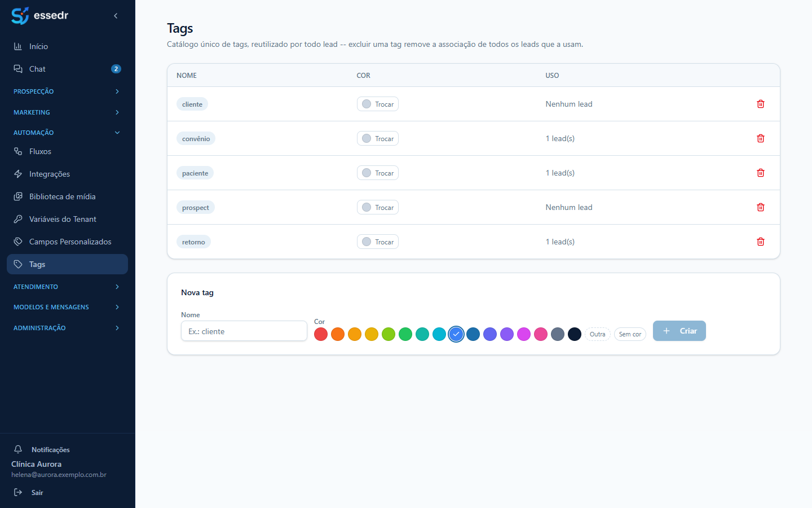Viewport: 812px width, 508px height.
Task: Expand MODELOS E MENSAGENS section
Action: (x=67, y=307)
